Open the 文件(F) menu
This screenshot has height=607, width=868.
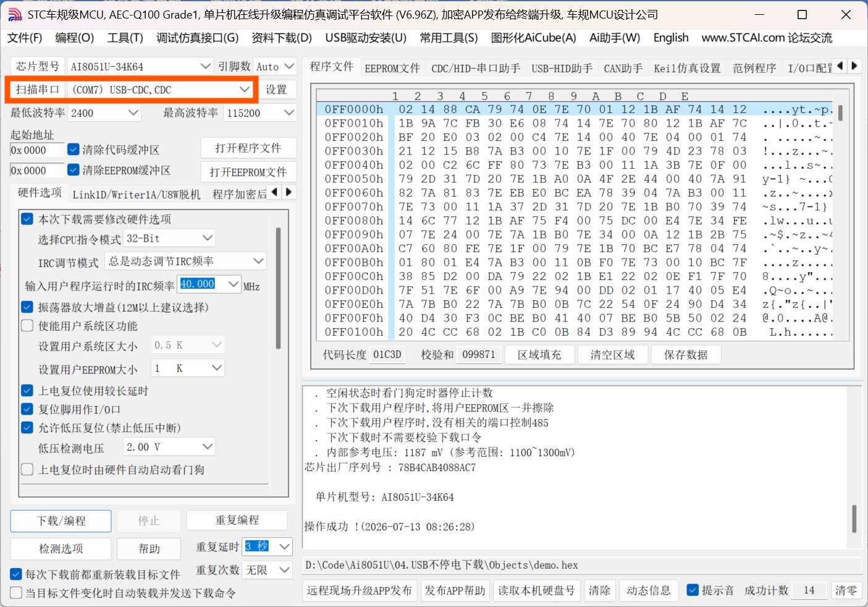point(25,38)
